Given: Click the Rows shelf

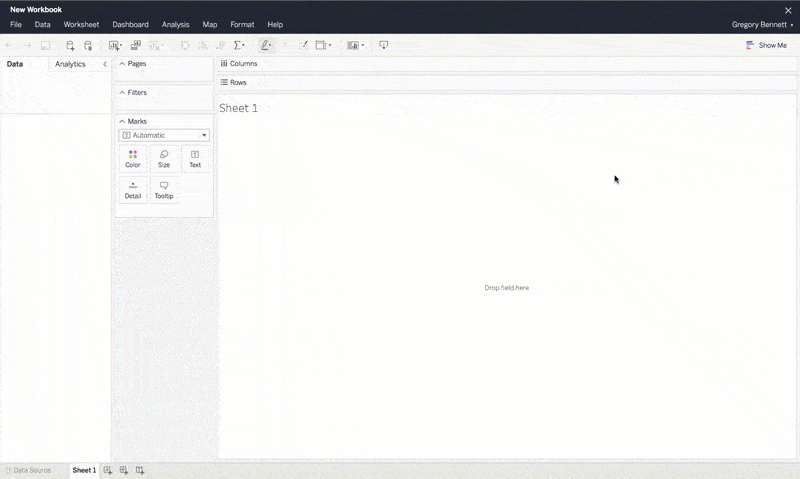Looking at the screenshot, I should point(507,82).
